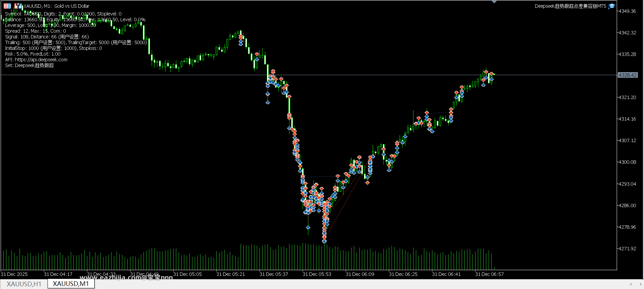This screenshot has height=289, width=644.
Task: Click the 'Spread: 12, Max: 15' line
Action: (x=35, y=31)
